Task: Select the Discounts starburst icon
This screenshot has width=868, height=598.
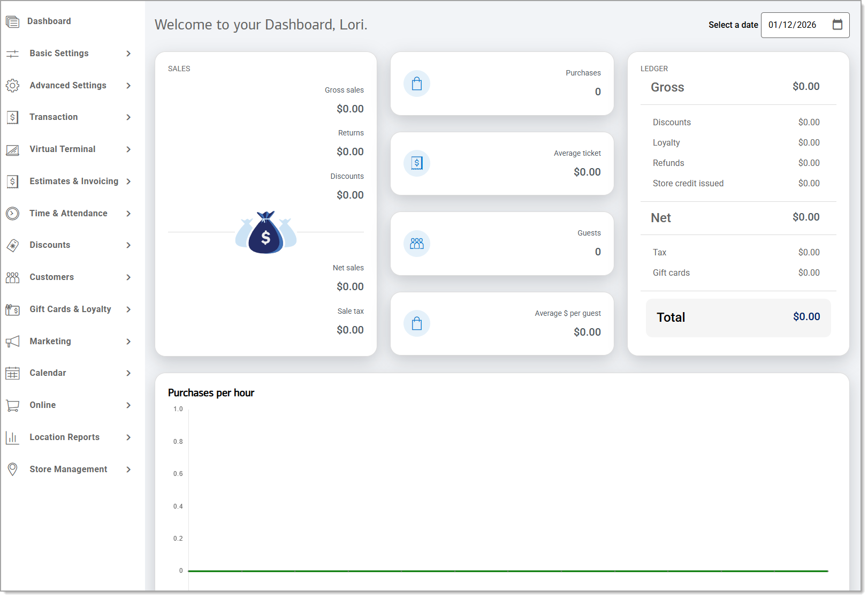Action: [12, 245]
